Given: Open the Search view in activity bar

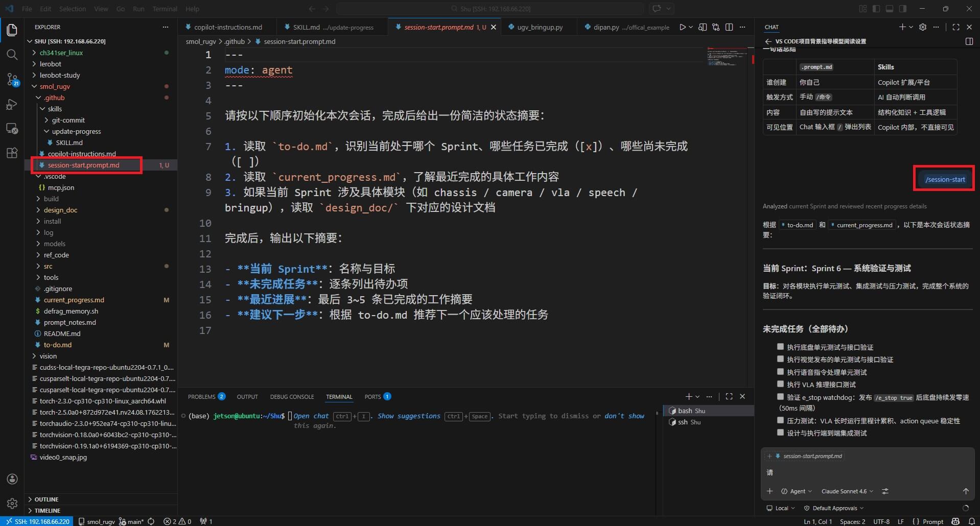Looking at the screenshot, I should pos(12,54).
